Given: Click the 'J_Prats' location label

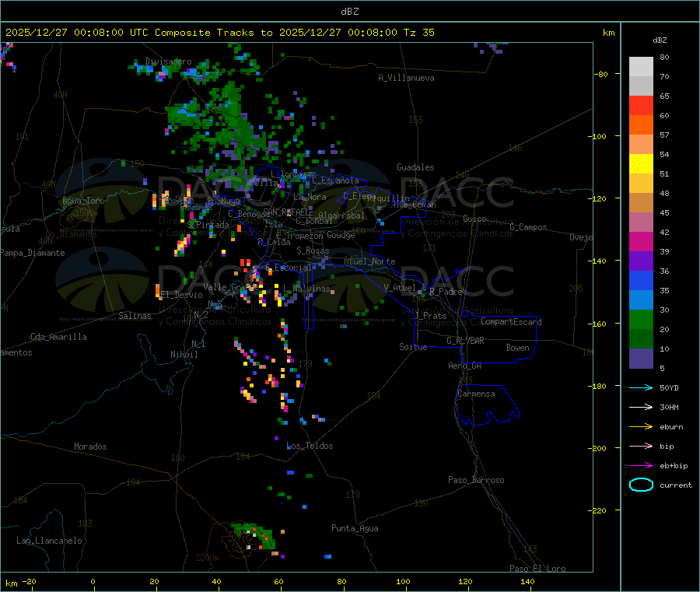Looking at the screenshot, I should coord(431,315).
